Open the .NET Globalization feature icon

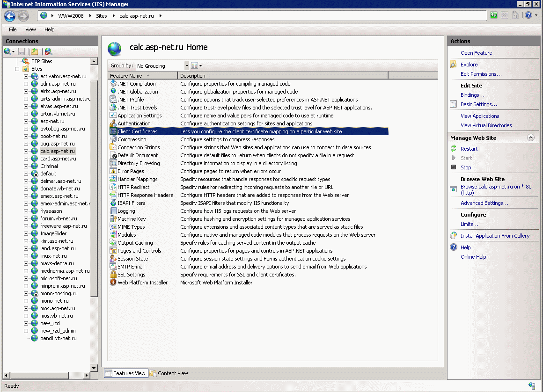[x=113, y=92]
